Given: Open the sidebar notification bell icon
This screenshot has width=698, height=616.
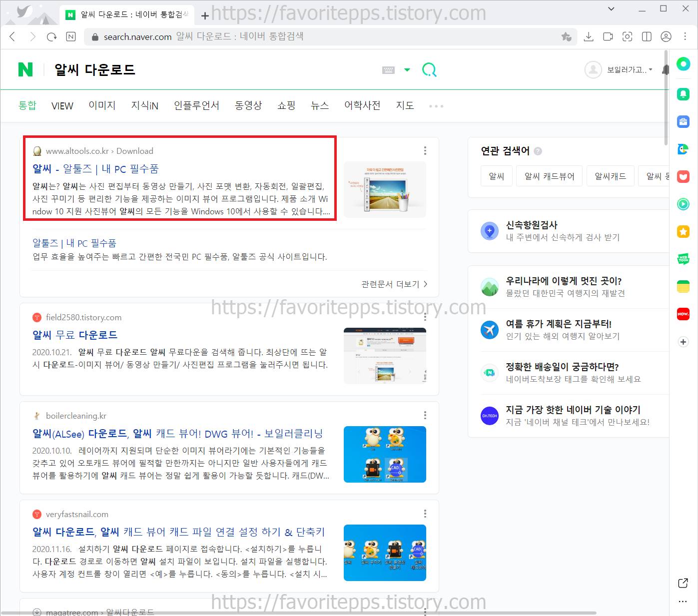Looking at the screenshot, I should 683,93.
